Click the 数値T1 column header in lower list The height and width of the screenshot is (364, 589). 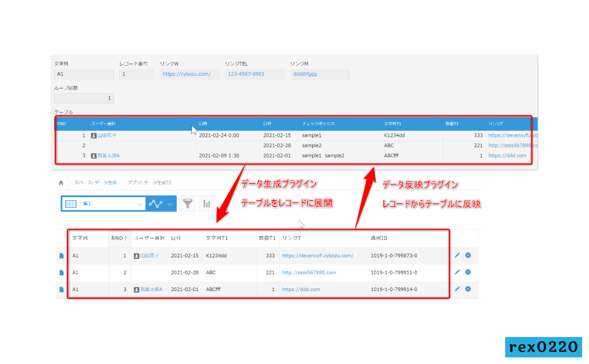(267, 238)
